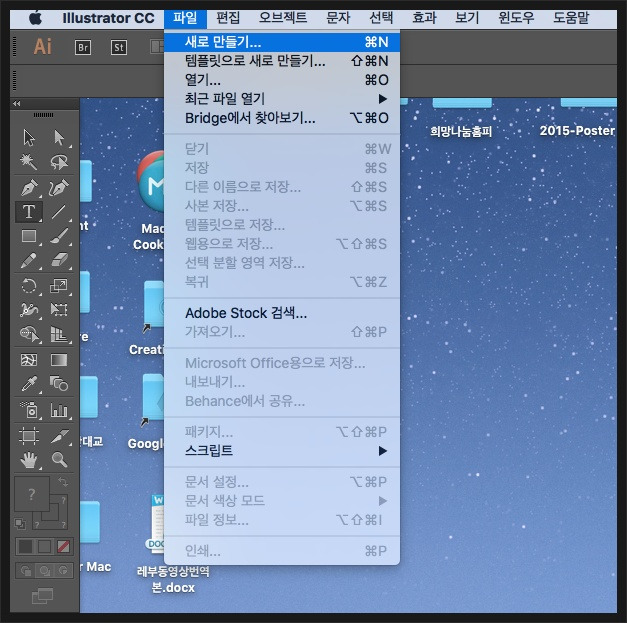
Task: Select the Line Segment tool
Action: (59, 212)
